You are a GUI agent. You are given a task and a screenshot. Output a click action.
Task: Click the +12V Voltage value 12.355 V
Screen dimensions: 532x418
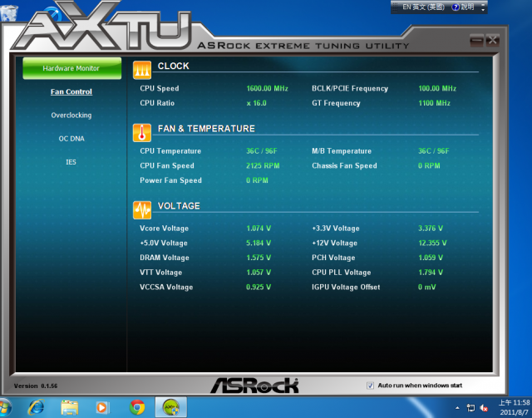pyautogui.click(x=432, y=243)
